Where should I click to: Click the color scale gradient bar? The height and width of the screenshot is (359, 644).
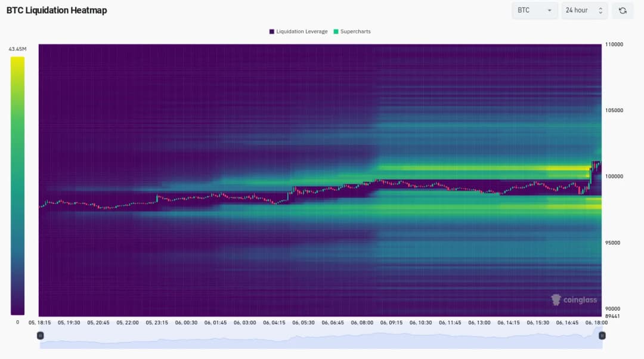pos(17,185)
